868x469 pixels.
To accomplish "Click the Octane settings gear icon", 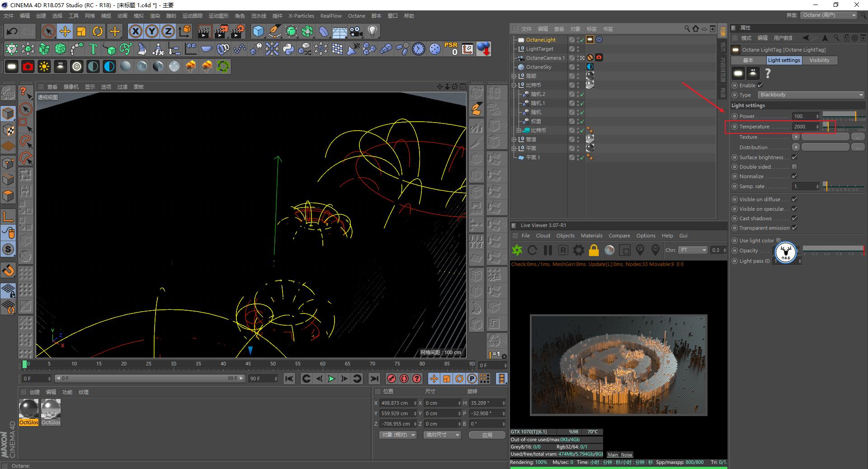I will pyautogui.click(x=578, y=250).
